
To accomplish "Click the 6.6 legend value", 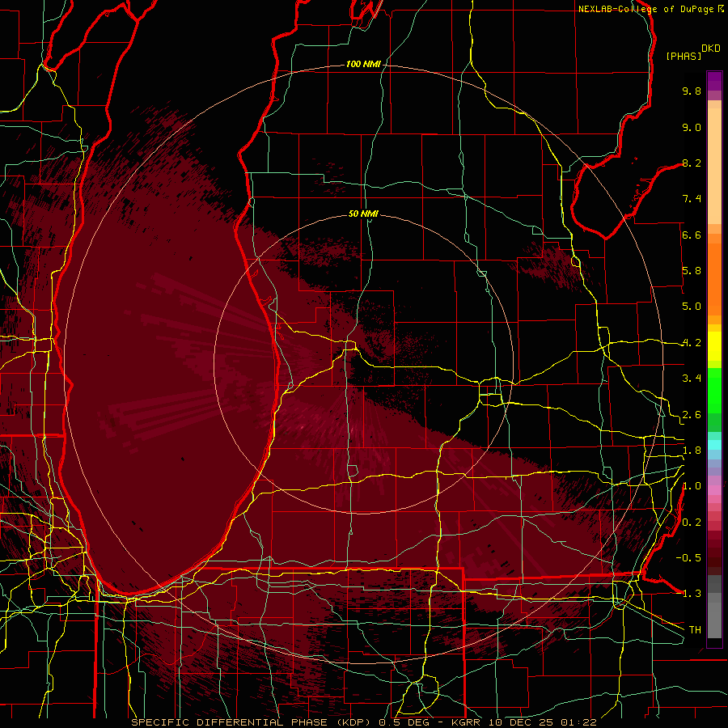I will point(692,235).
